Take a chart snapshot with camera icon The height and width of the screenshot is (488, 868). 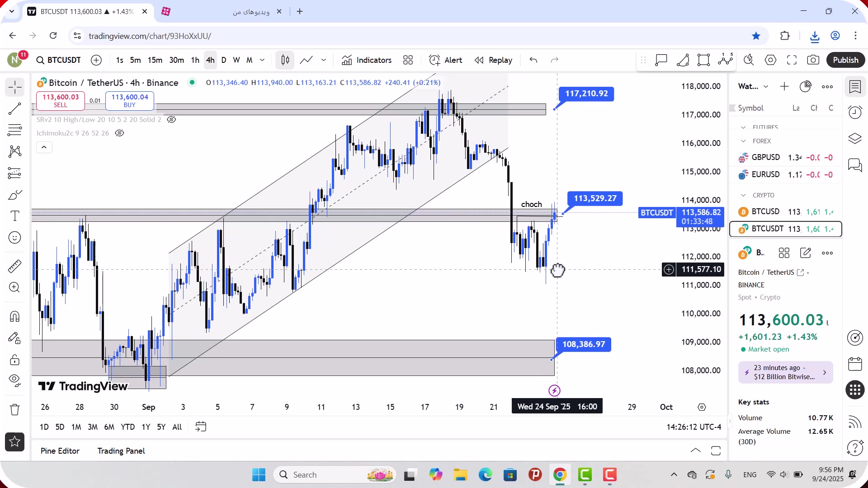[x=813, y=60]
